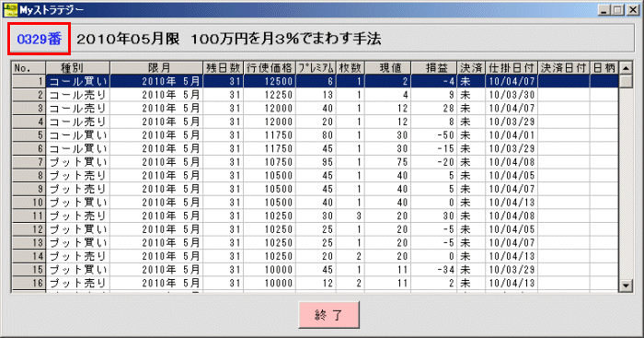The height and width of the screenshot is (338, 644).
Task: Click the 終了 button
Action: [x=329, y=315]
